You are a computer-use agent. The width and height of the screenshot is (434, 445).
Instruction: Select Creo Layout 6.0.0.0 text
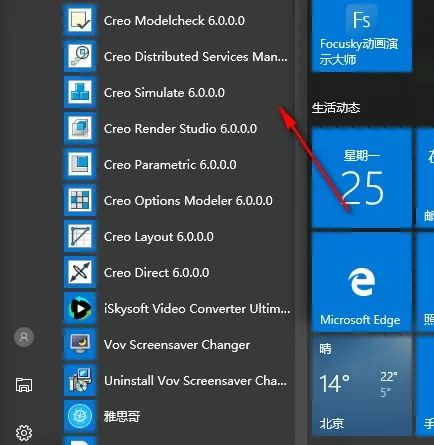(159, 237)
